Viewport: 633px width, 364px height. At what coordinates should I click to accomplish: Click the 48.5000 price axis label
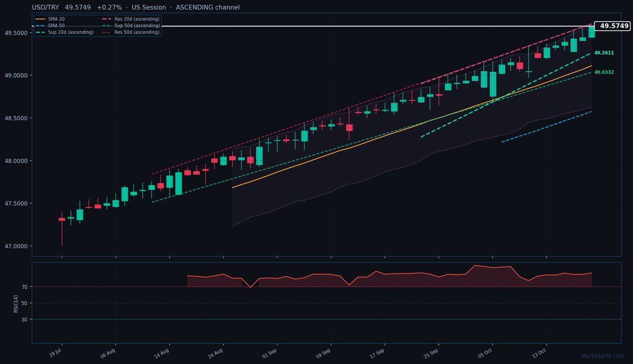pyautogui.click(x=16, y=118)
